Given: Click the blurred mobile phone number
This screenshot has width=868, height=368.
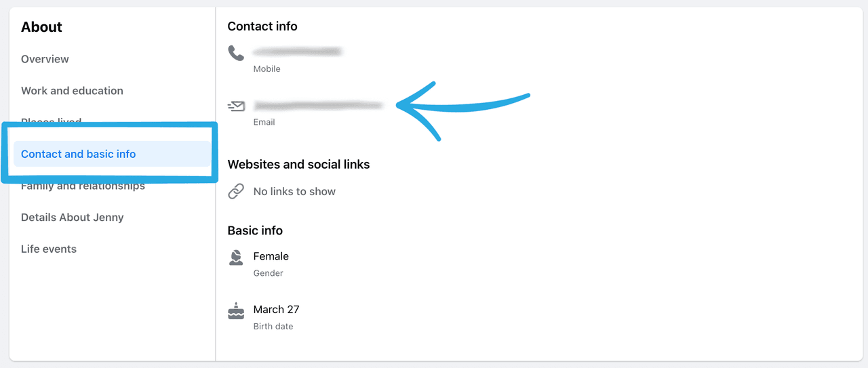Looking at the screenshot, I should coord(297,52).
